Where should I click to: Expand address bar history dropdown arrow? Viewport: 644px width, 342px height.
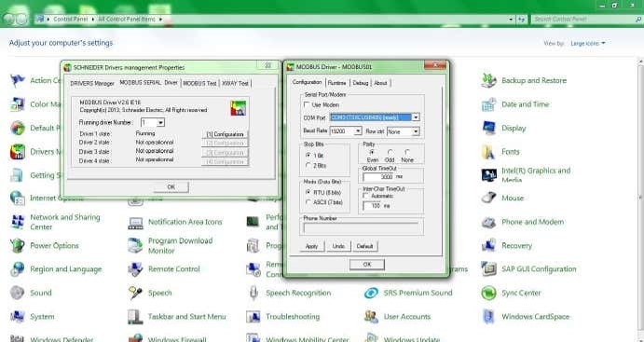click(x=511, y=19)
